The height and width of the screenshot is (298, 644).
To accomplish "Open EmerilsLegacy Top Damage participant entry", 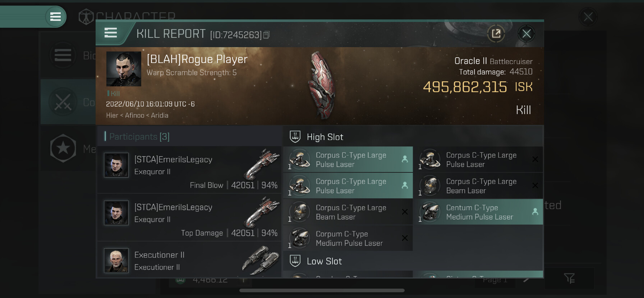I will pos(189,217).
